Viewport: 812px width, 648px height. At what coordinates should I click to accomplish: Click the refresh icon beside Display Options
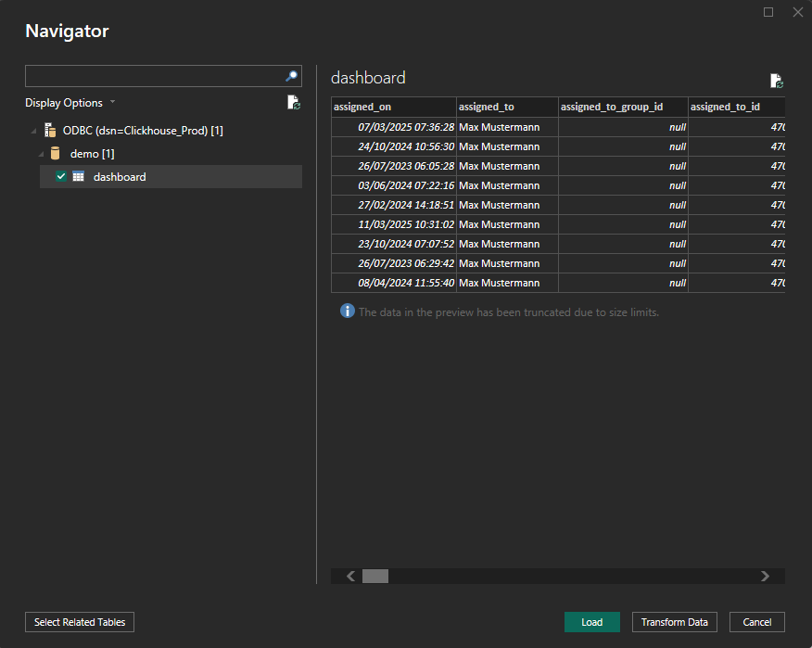[294, 103]
